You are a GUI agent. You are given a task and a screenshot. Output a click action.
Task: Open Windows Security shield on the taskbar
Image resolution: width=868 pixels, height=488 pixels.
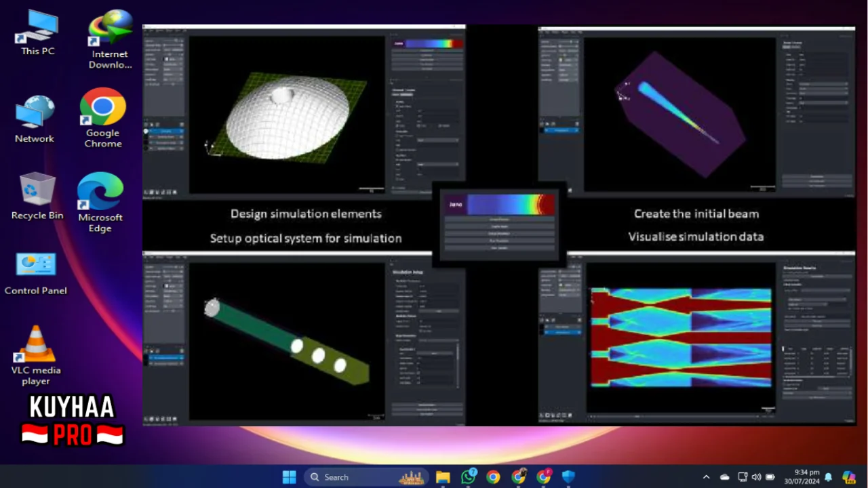(569, 477)
